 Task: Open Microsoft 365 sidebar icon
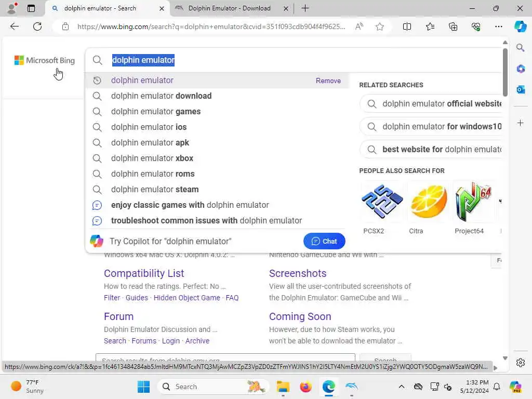click(x=520, y=69)
